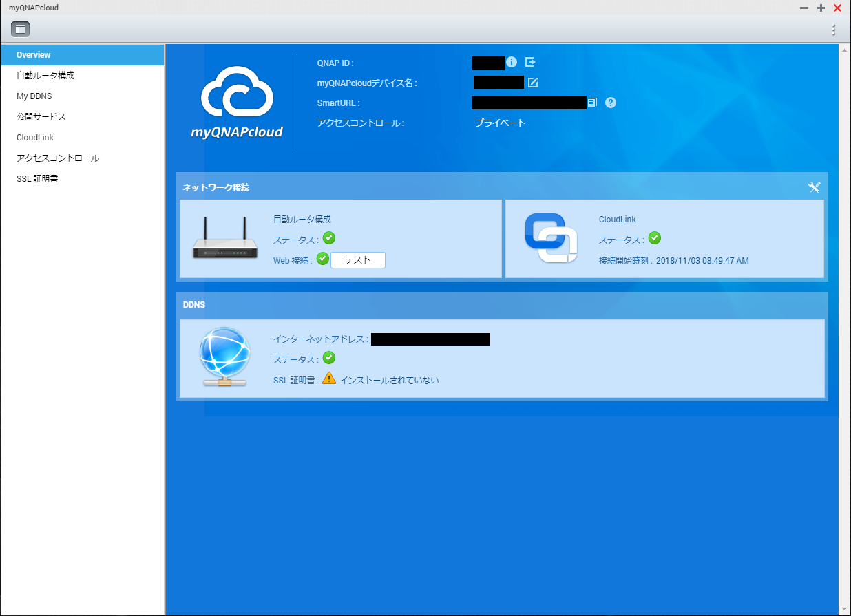Select Overview in the sidebar
The height and width of the screenshot is (616, 851).
click(x=83, y=55)
